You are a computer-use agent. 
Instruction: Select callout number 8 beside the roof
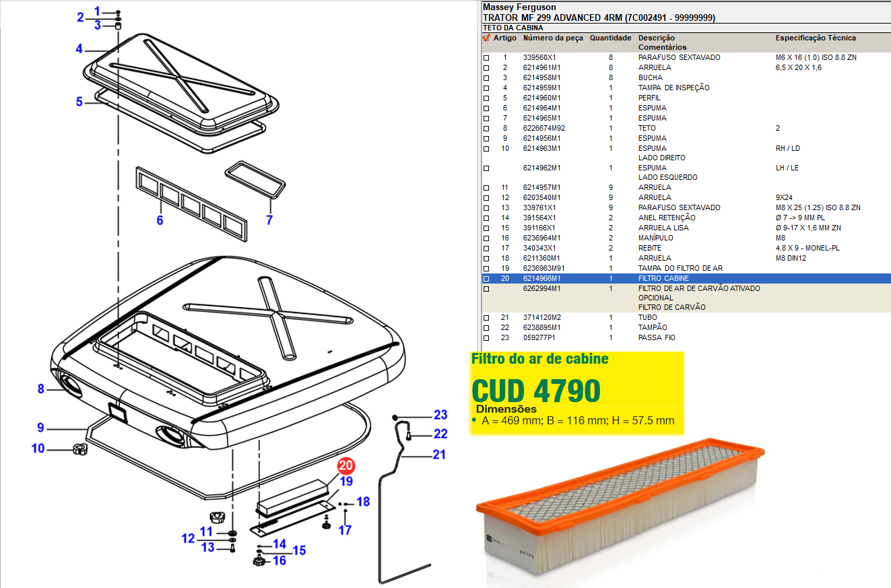40,389
